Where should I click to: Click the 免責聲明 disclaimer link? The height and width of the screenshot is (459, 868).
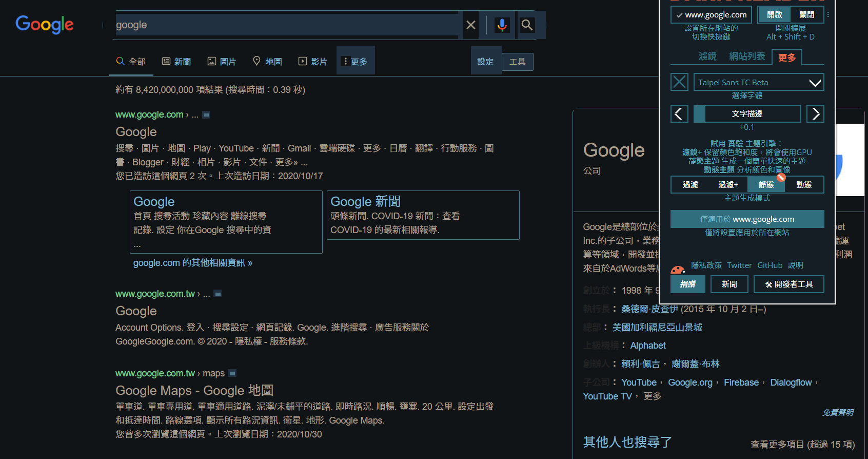838,412
